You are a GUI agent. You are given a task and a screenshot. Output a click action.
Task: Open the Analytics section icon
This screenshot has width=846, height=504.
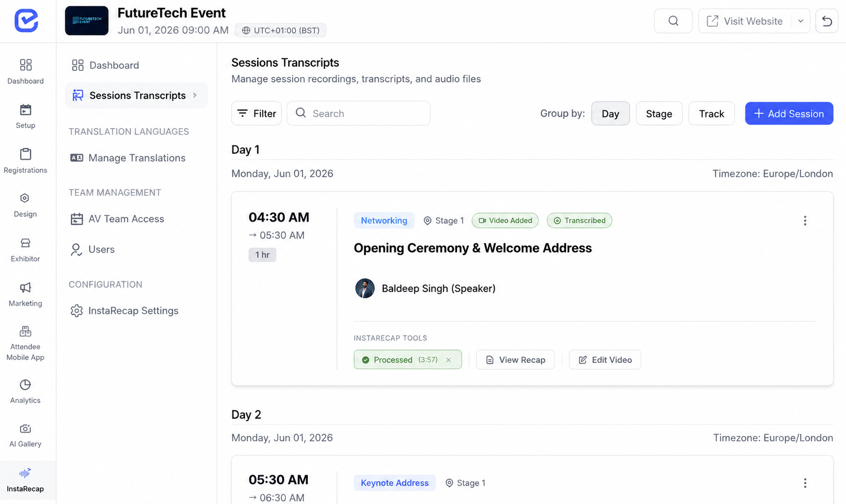26,392
